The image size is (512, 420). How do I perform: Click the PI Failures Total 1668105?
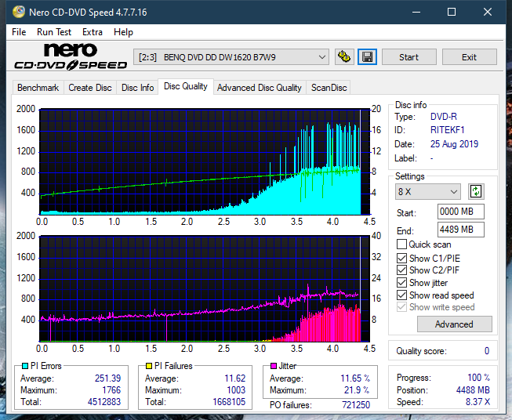pyautogui.click(x=229, y=402)
